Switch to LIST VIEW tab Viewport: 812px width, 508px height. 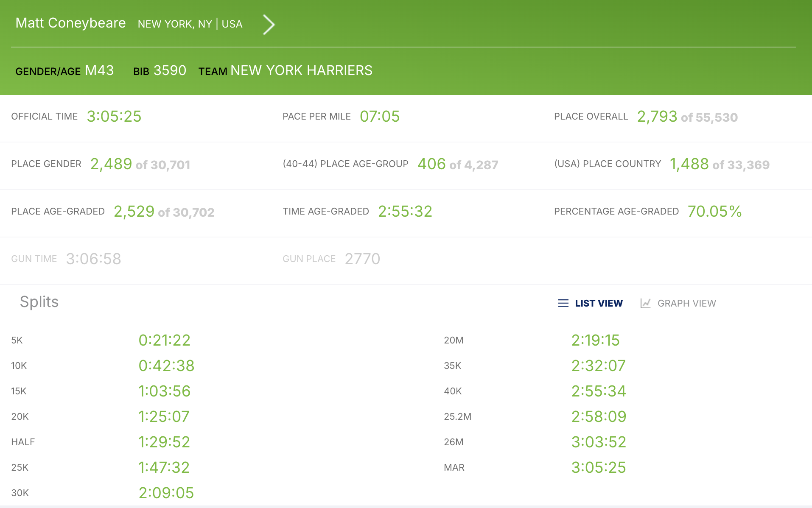point(599,303)
